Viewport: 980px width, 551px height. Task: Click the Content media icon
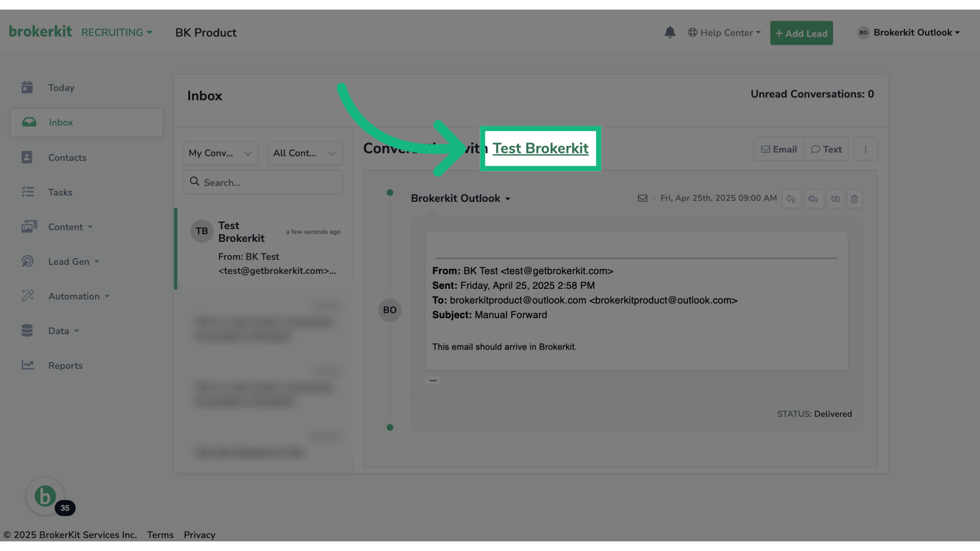tap(29, 227)
